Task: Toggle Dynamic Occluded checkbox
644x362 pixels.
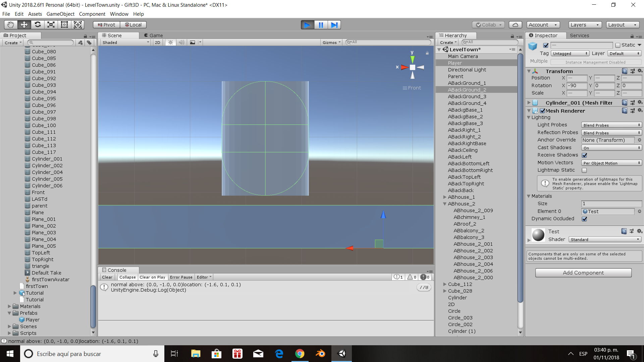Action: [584, 219]
